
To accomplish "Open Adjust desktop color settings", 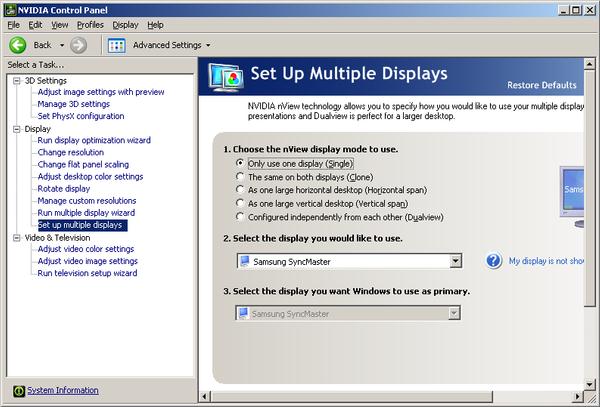I will (90, 176).
